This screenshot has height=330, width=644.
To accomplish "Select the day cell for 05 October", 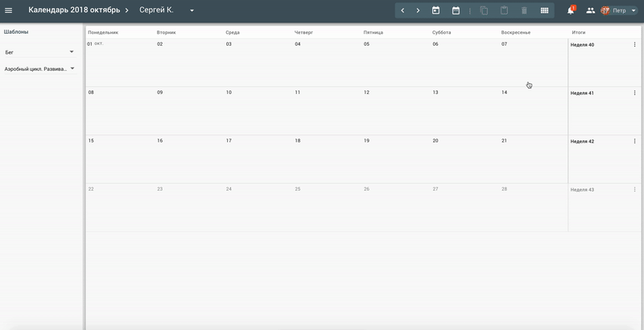I will pyautogui.click(x=396, y=63).
